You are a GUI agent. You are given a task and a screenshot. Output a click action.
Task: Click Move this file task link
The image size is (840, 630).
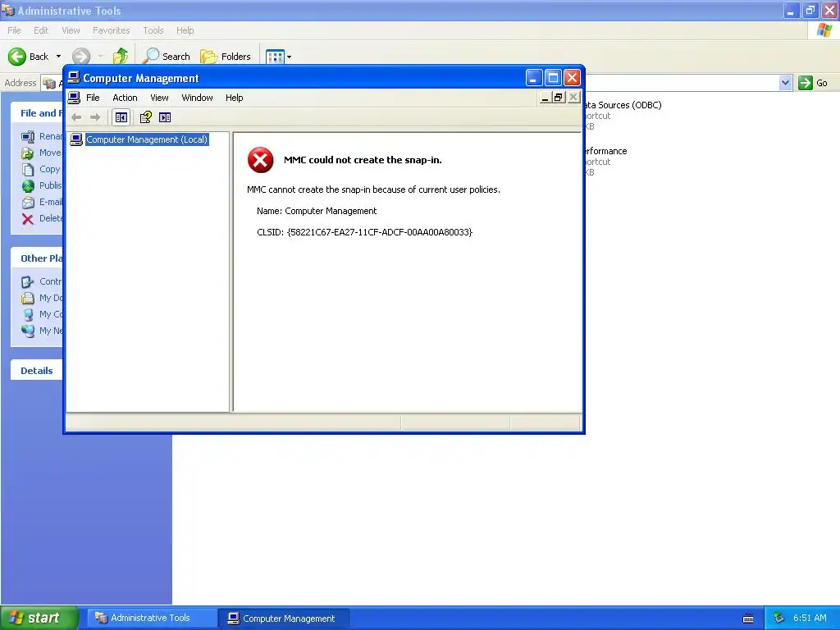(42, 153)
